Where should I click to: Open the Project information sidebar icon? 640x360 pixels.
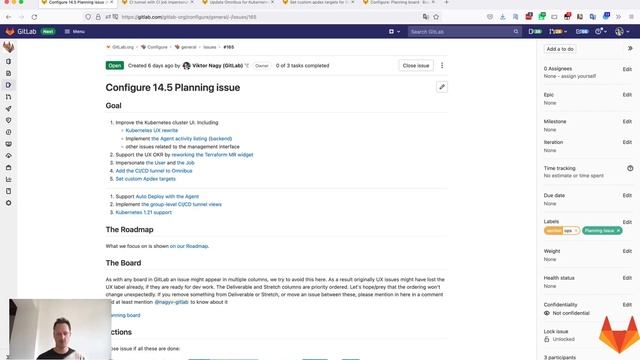click(9, 61)
